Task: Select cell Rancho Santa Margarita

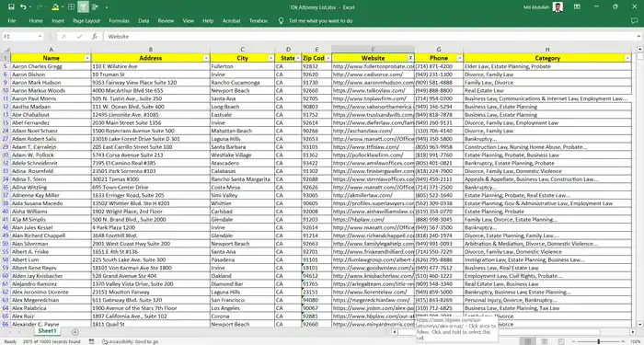Action: click(242, 179)
